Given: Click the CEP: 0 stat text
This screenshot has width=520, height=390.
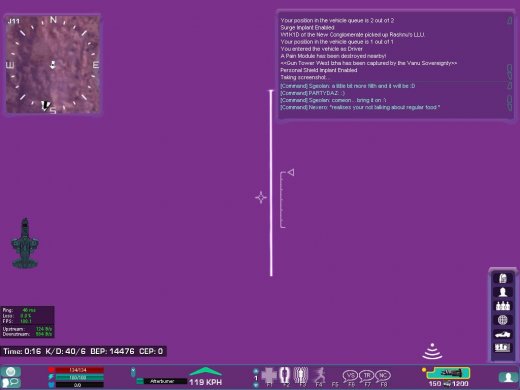Looking at the screenshot, I should [151, 351].
